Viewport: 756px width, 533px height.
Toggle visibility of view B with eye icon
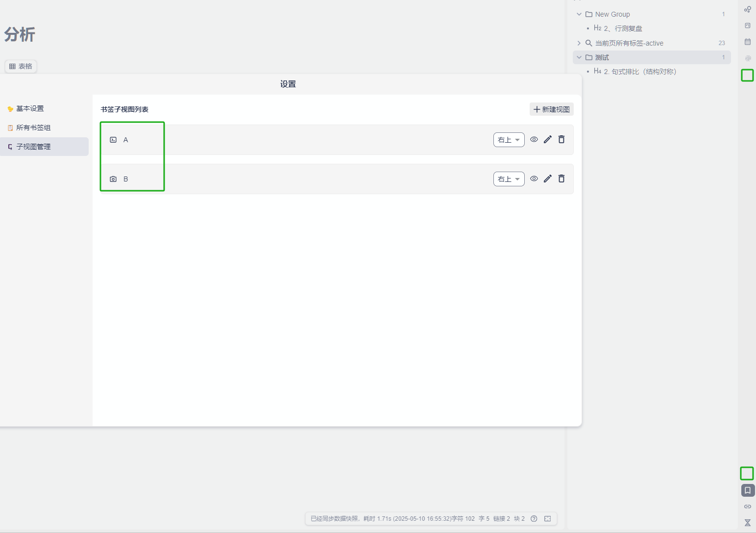[x=534, y=178]
